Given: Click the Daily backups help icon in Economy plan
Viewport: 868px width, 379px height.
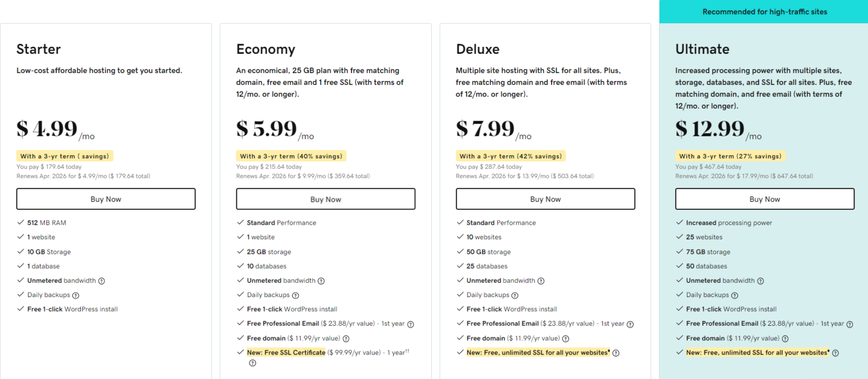Looking at the screenshot, I should click(x=296, y=295).
